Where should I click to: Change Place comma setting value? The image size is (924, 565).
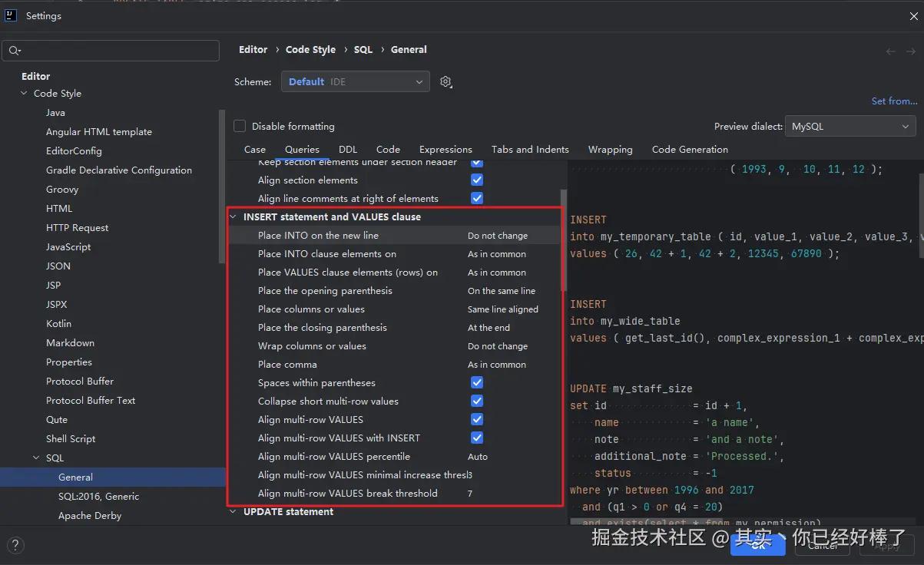click(497, 365)
